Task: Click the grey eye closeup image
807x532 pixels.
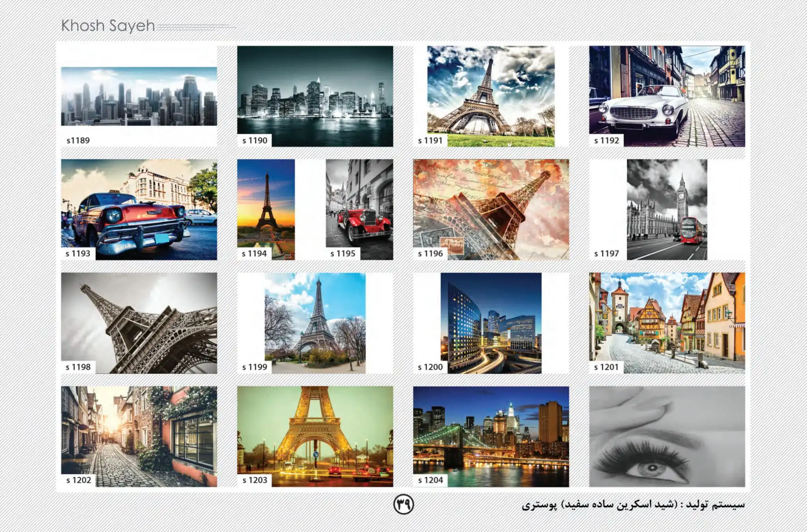Action: [x=667, y=437]
